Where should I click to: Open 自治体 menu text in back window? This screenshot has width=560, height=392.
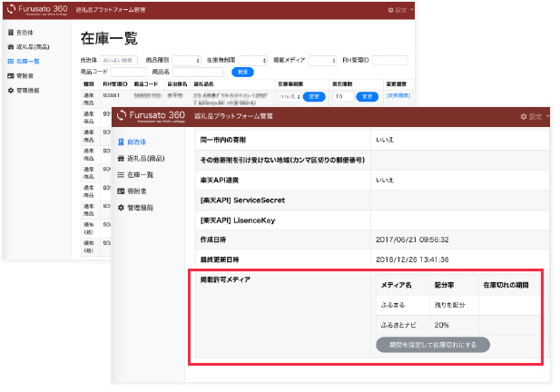pos(25,33)
